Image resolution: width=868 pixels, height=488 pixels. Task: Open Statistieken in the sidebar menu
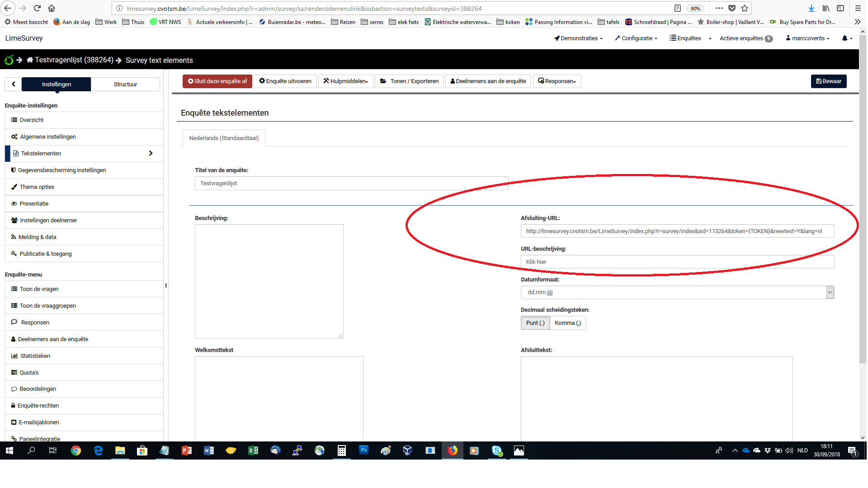(35, 356)
